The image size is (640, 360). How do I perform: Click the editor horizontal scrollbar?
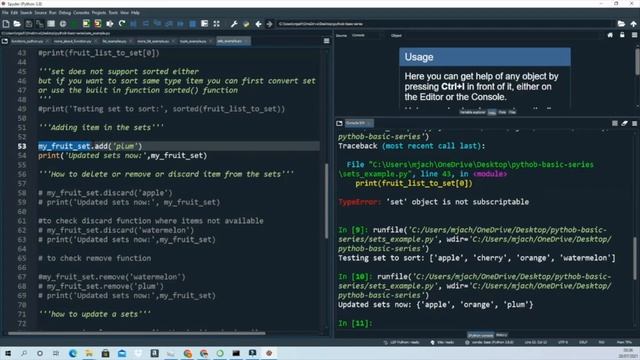click(x=137, y=333)
